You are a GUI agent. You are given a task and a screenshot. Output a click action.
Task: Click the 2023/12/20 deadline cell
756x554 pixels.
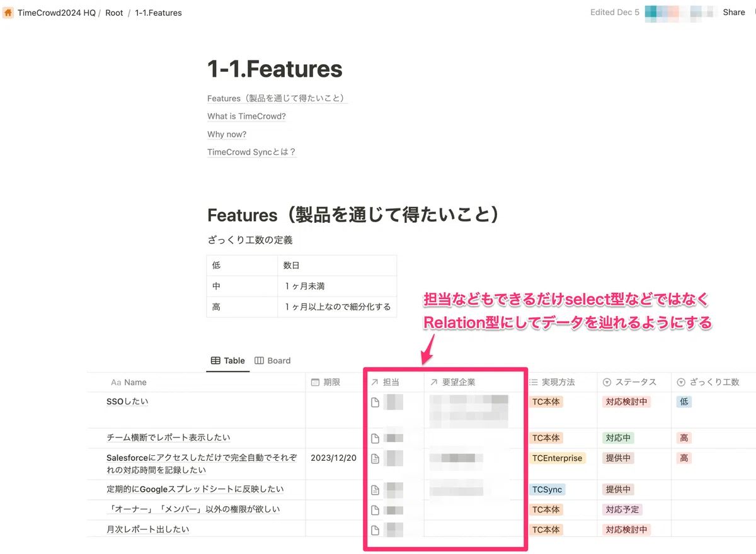pyautogui.click(x=333, y=458)
